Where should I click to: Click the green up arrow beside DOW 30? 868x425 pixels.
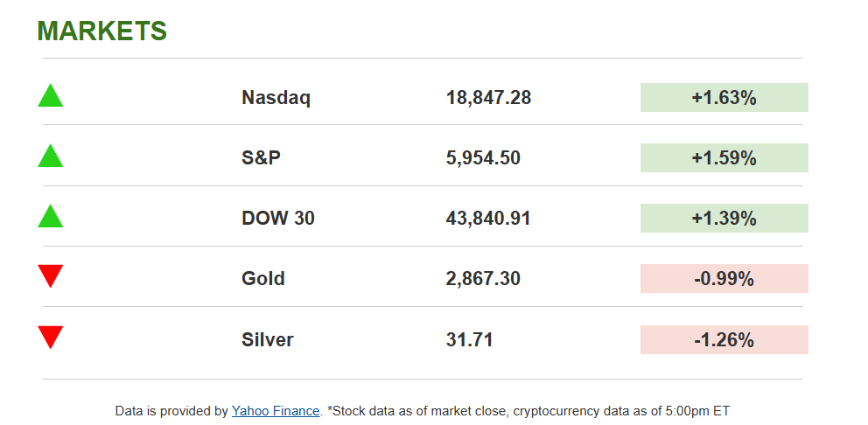[x=50, y=217]
